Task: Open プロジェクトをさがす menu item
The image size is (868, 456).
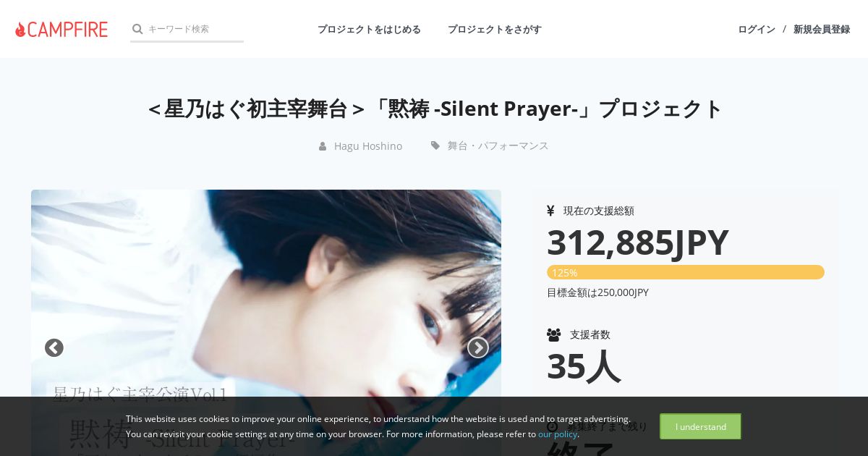Action: coord(495,29)
